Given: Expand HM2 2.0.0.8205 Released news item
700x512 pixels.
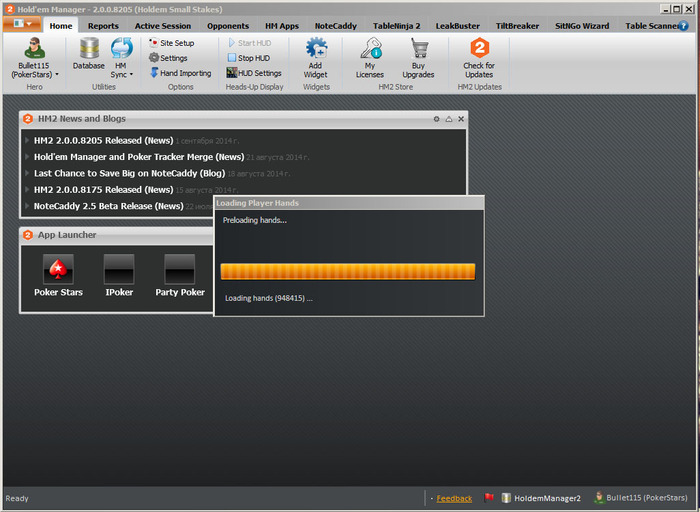Looking at the screenshot, I should tap(27, 140).
